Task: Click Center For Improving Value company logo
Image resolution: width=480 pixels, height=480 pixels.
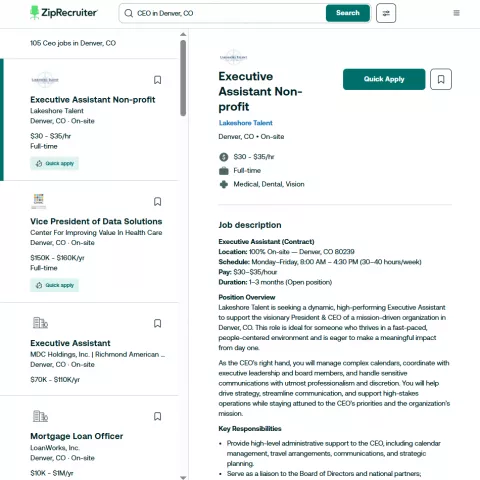Action: point(39,201)
